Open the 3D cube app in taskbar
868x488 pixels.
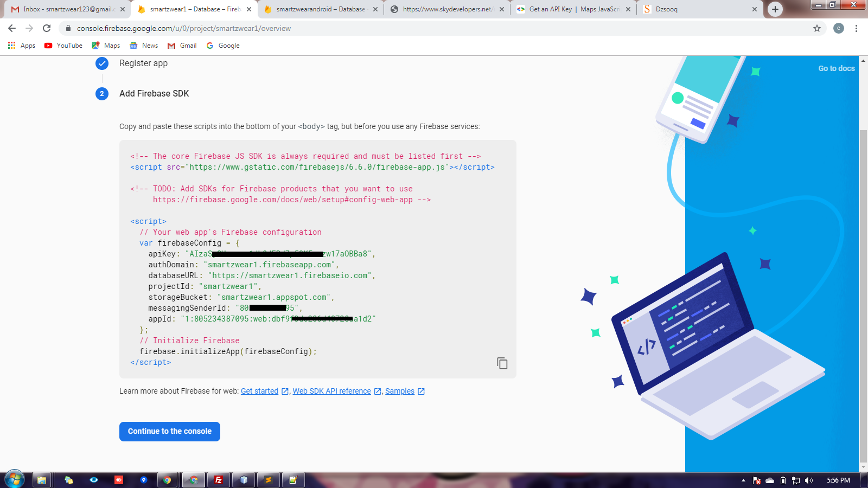pos(244,480)
